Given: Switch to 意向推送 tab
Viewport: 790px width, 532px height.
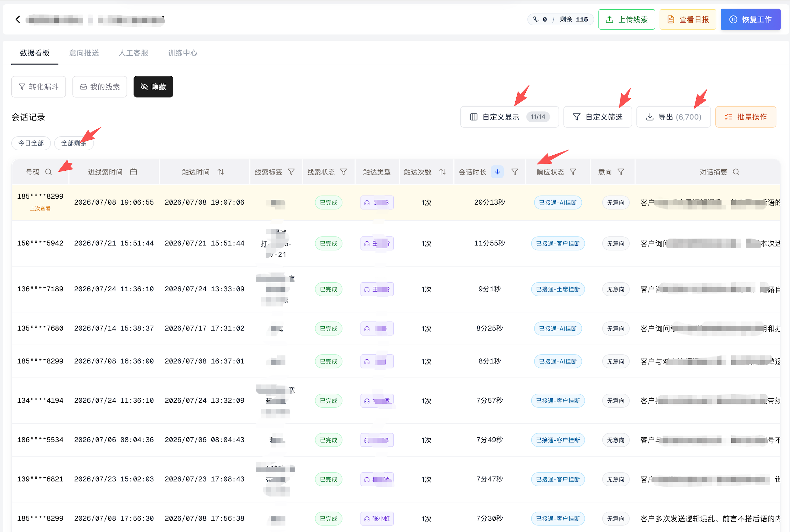Looking at the screenshot, I should 84,53.
